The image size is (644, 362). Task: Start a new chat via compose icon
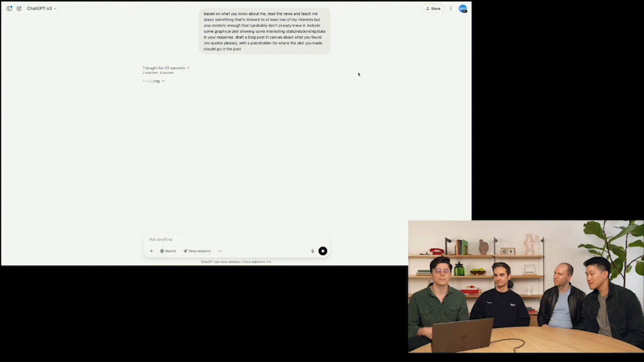(19, 8)
